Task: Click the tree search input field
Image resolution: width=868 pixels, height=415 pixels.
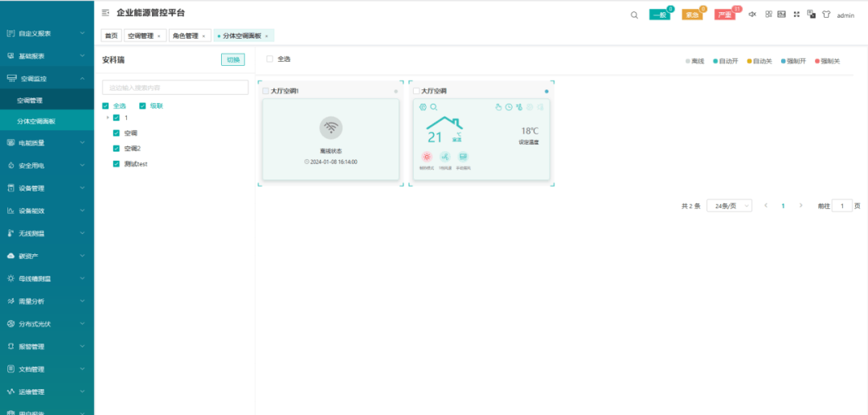Action: click(175, 87)
